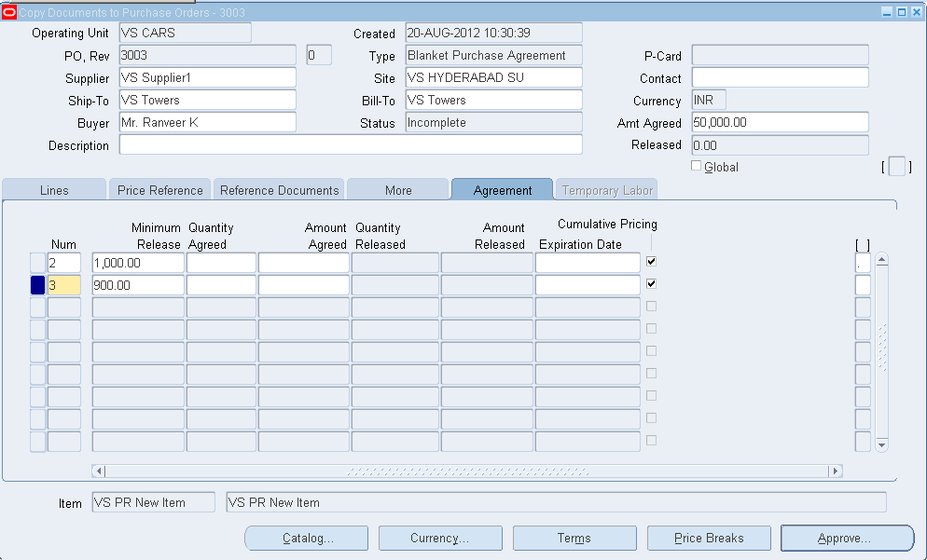
Task: Click the Approve button
Action: (x=846, y=539)
